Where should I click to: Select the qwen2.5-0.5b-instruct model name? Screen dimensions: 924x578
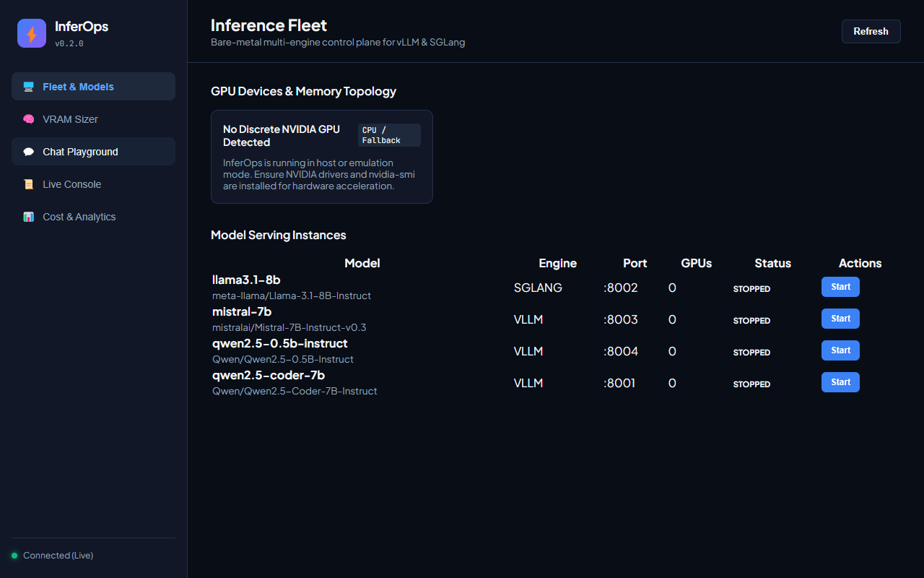(280, 343)
